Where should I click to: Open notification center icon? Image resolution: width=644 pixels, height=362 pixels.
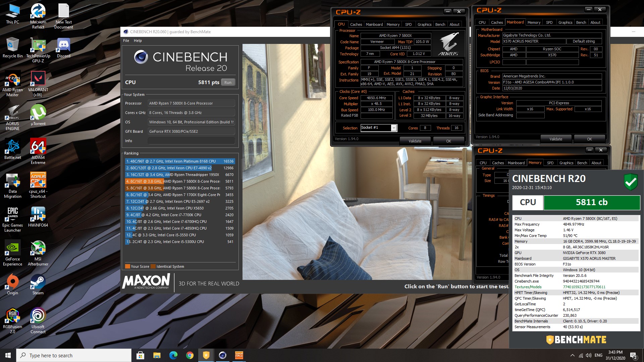pos(634,356)
